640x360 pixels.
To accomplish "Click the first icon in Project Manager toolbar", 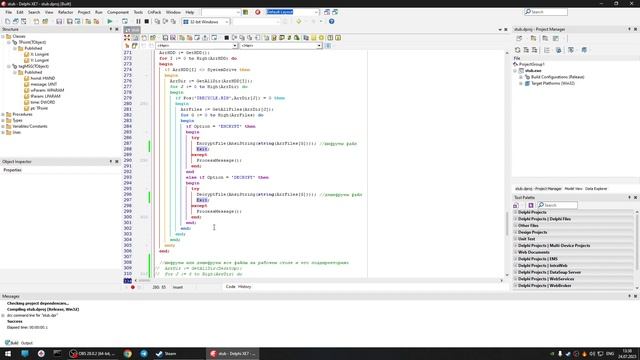I will (x=519, y=38).
